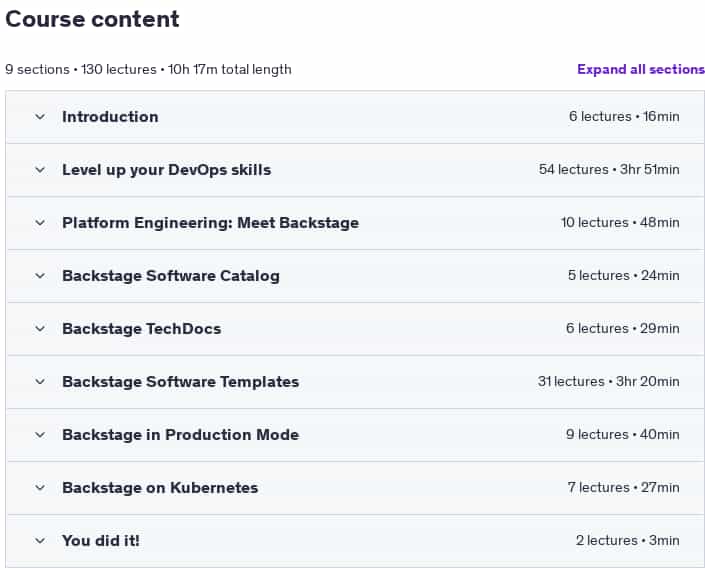The width and height of the screenshot is (705, 568).
Task: Click the 31 lectures • 3hr 20min text
Action: (609, 381)
